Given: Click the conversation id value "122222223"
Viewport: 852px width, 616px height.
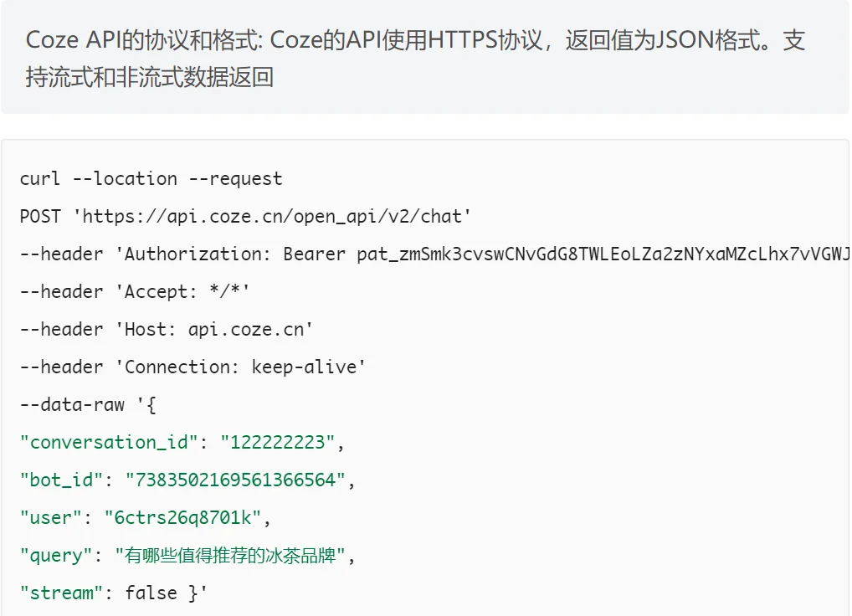Looking at the screenshot, I should tap(277, 442).
